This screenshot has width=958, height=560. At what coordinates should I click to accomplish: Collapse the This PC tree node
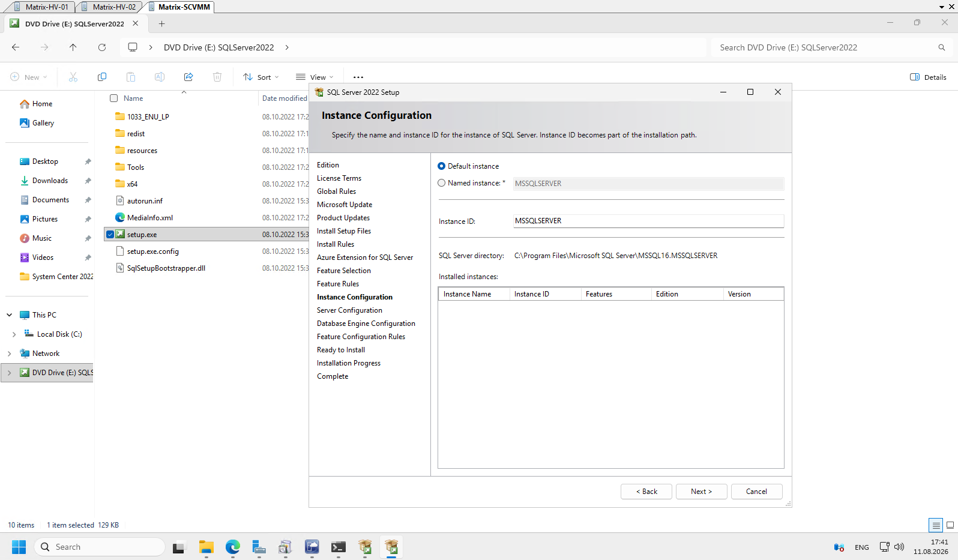pos(10,315)
